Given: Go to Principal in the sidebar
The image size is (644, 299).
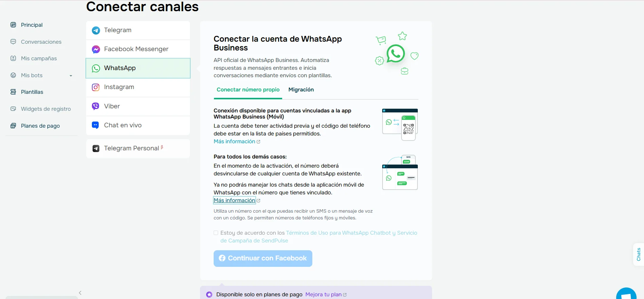Looking at the screenshot, I should (x=32, y=25).
